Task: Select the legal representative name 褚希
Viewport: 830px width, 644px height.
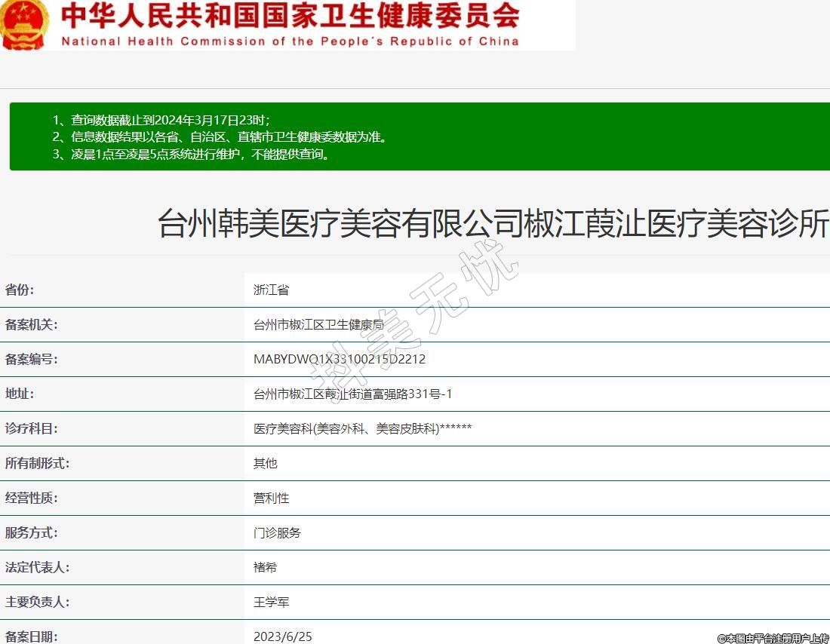Action: click(265, 567)
